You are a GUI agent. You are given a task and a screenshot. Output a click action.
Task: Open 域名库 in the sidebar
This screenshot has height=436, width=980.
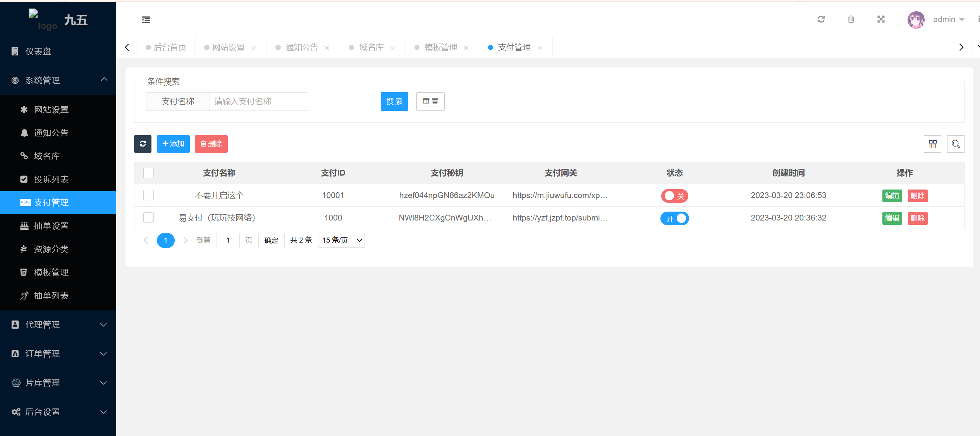pyautogui.click(x=46, y=156)
